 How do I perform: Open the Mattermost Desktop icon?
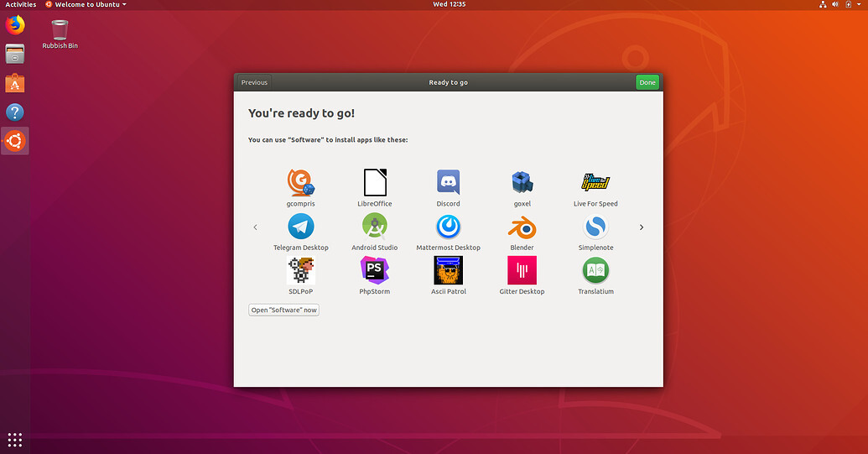448,227
